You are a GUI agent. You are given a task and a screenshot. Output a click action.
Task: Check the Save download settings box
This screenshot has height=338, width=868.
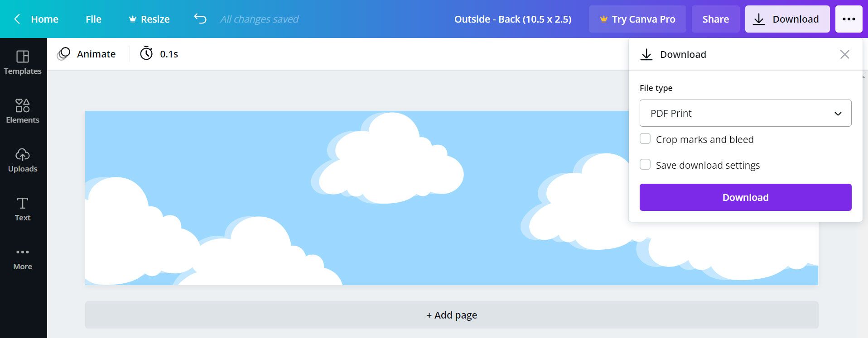645,164
